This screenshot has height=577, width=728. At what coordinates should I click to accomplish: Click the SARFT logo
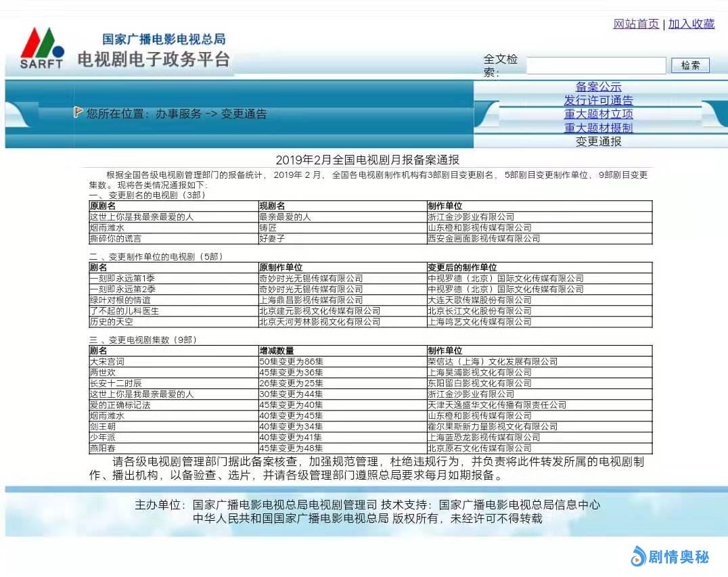tap(42, 49)
